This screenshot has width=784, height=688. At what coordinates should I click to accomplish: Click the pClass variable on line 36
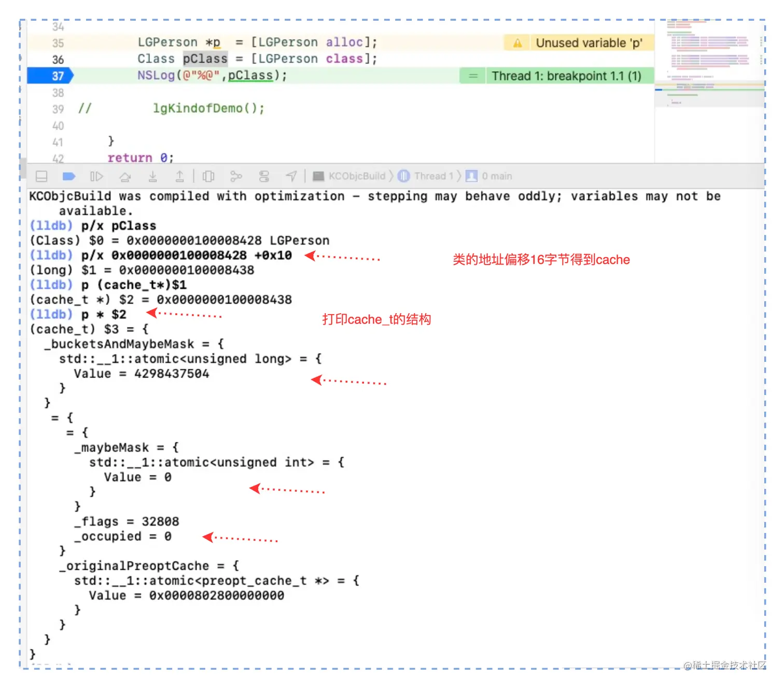point(205,59)
